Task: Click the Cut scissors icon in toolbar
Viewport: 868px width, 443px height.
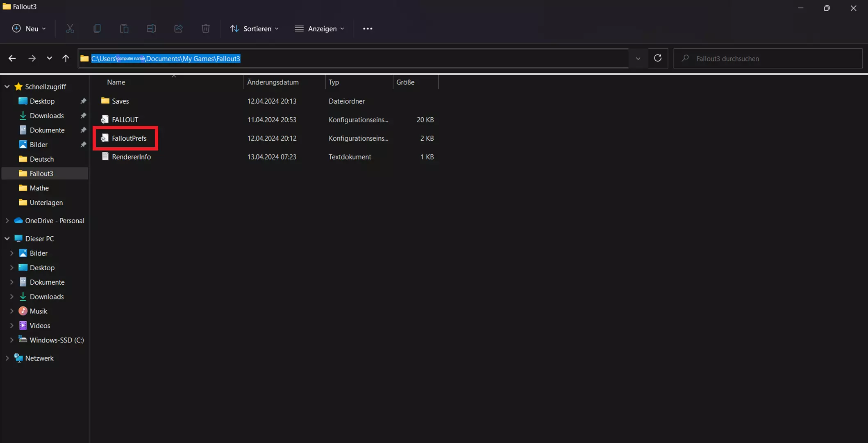Action: (70, 29)
